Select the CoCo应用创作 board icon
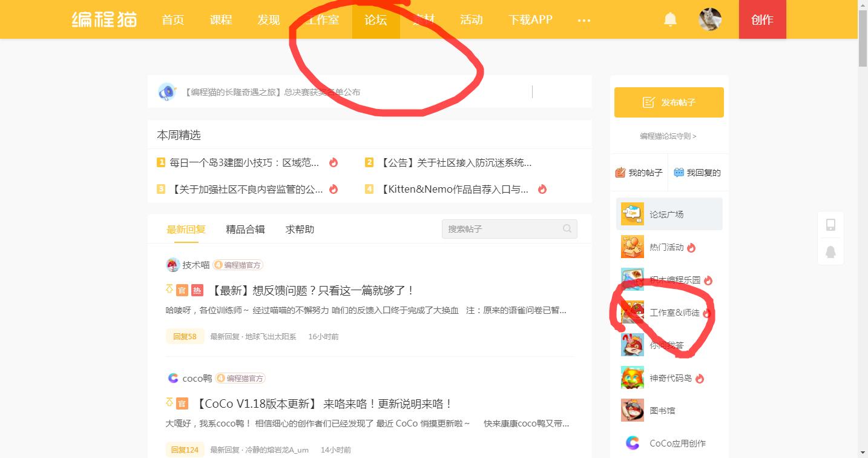The height and width of the screenshot is (458, 868). (x=633, y=443)
